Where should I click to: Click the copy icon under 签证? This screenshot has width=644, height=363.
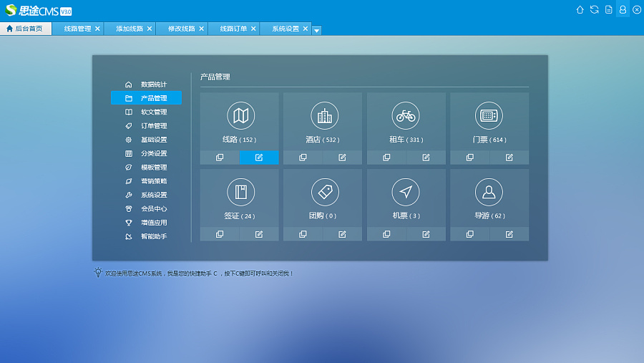tap(220, 234)
